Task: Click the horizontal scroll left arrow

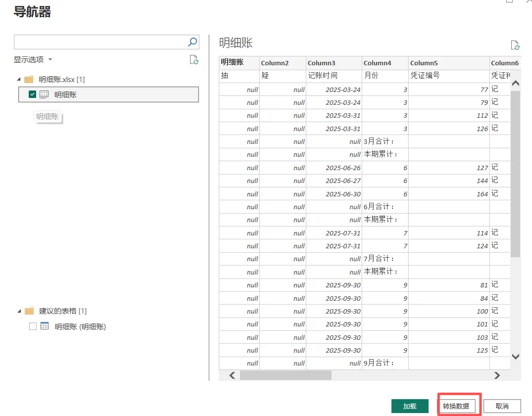Action: click(x=232, y=375)
